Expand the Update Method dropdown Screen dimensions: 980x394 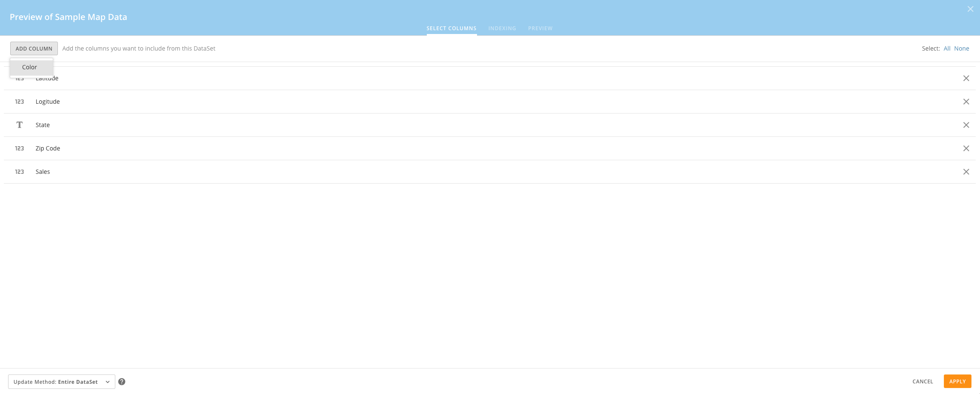coord(61,382)
